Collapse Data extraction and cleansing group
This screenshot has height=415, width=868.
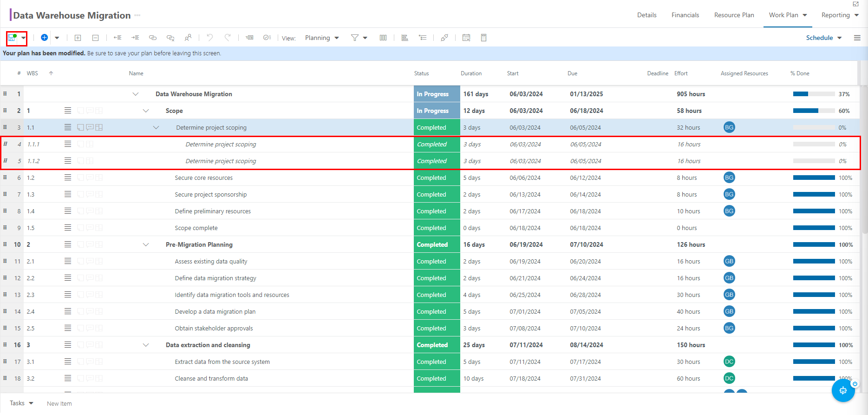coord(146,345)
